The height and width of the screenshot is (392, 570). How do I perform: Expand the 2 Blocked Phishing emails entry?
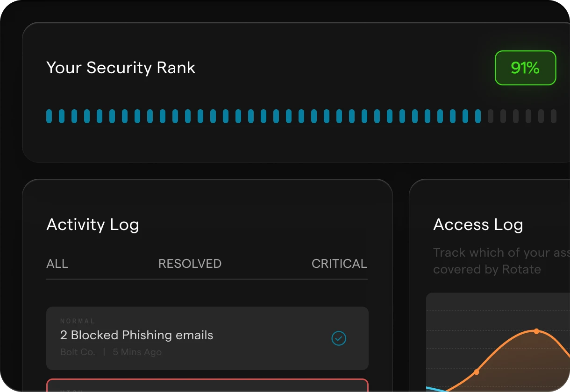tap(136, 335)
